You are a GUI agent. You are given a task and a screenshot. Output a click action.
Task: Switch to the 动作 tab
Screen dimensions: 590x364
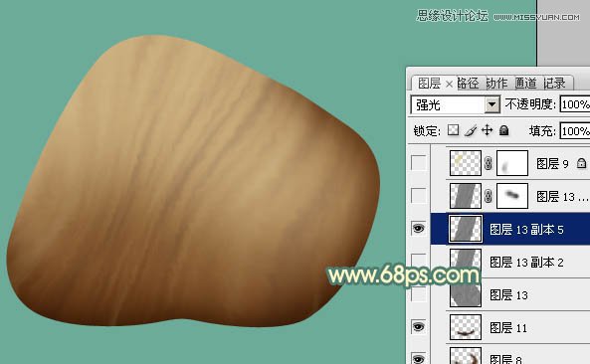point(496,84)
